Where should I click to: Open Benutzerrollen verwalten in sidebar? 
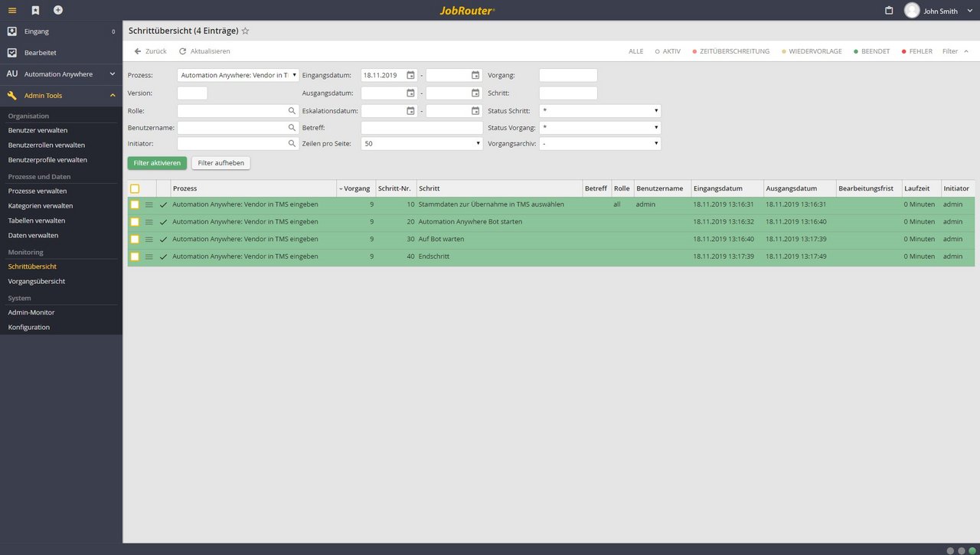47,145
